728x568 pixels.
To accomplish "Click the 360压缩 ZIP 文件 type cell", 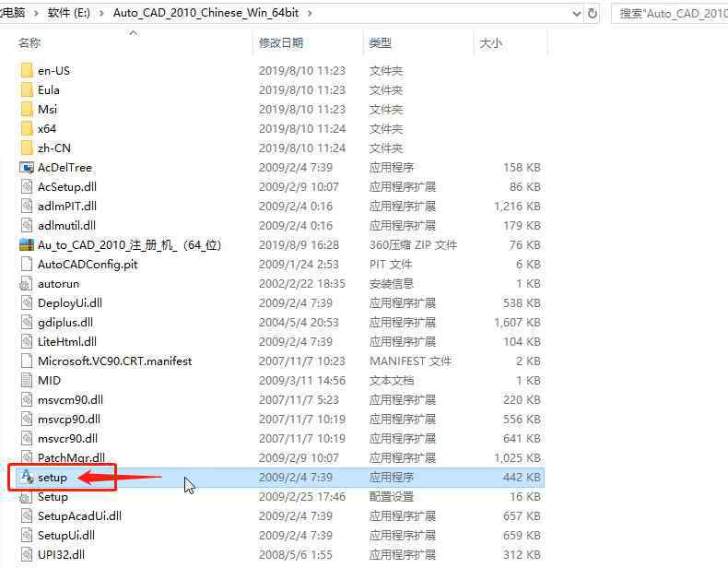I will (413, 244).
